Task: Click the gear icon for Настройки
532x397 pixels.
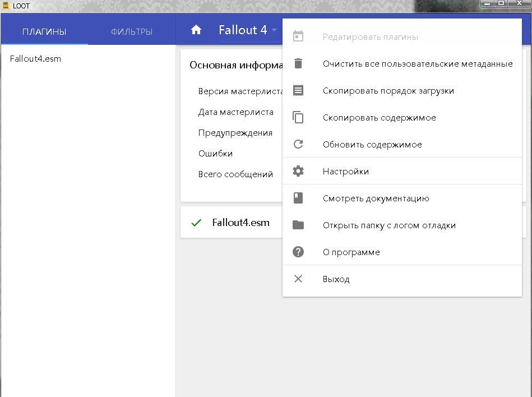Action: 298,172
